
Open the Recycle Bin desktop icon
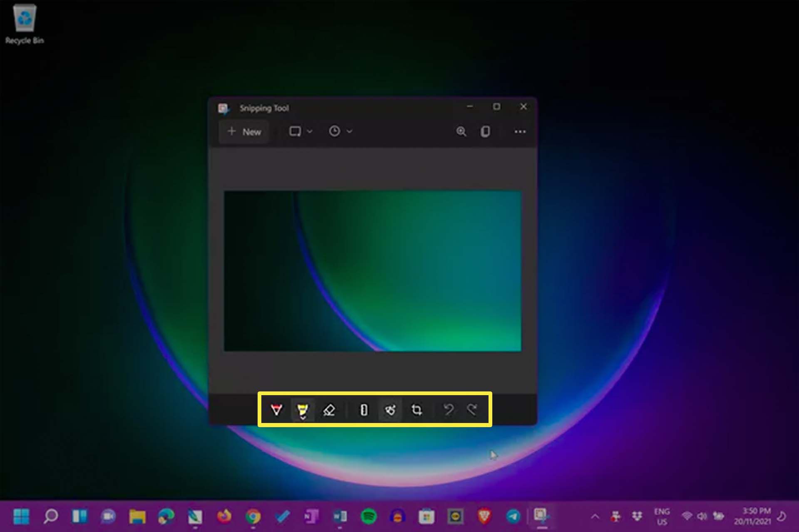pos(25,24)
